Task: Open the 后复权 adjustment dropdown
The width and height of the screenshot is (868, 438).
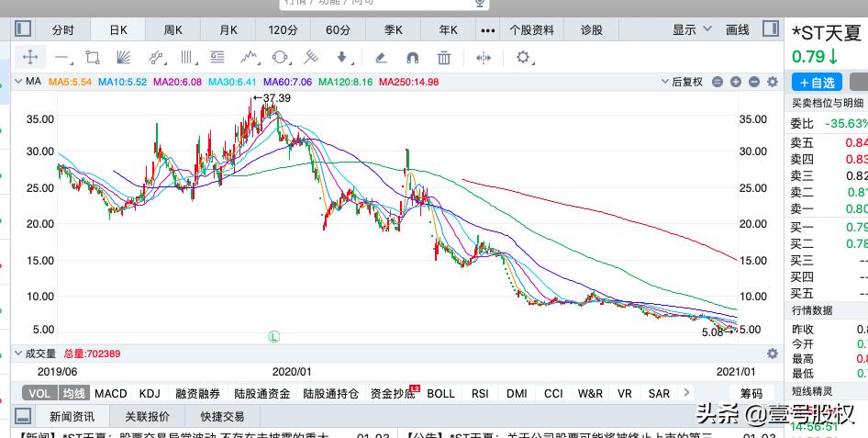Action: tap(682, 82)
